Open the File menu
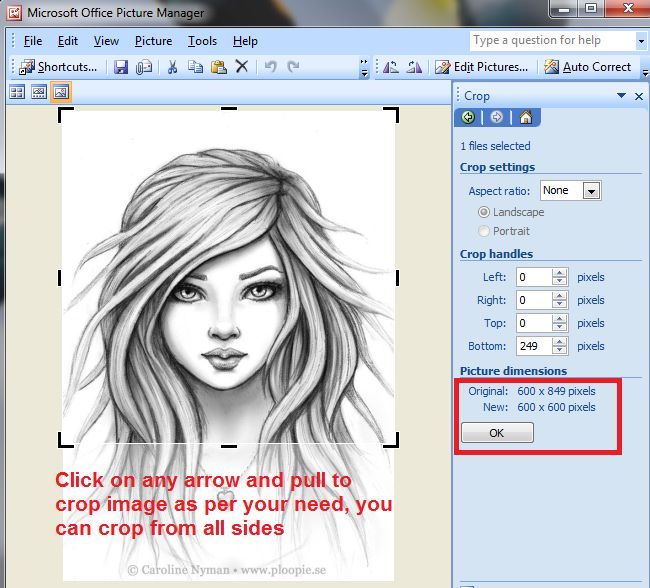Image resolution: width=650 pixels, height=588 pixels. (33, 41)
